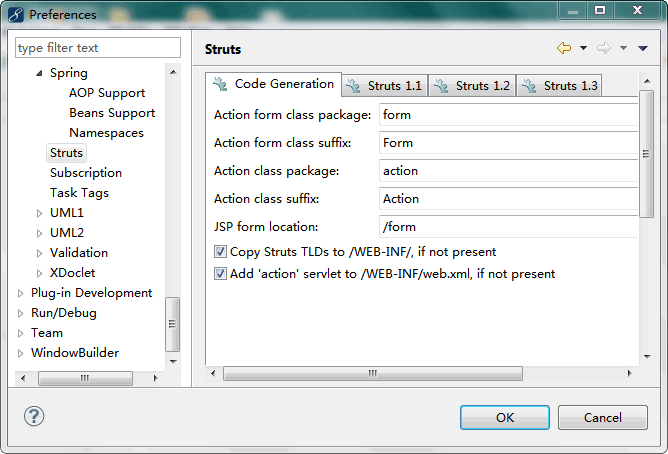The width and height of the screenshot is (668, 454).
Task: Open the Struts 1.1 tab
Action: 385,86
